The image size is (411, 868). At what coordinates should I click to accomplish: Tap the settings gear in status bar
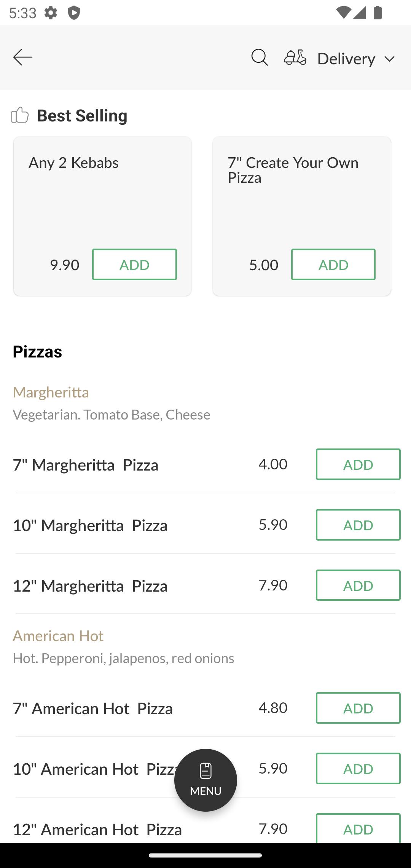51,13
